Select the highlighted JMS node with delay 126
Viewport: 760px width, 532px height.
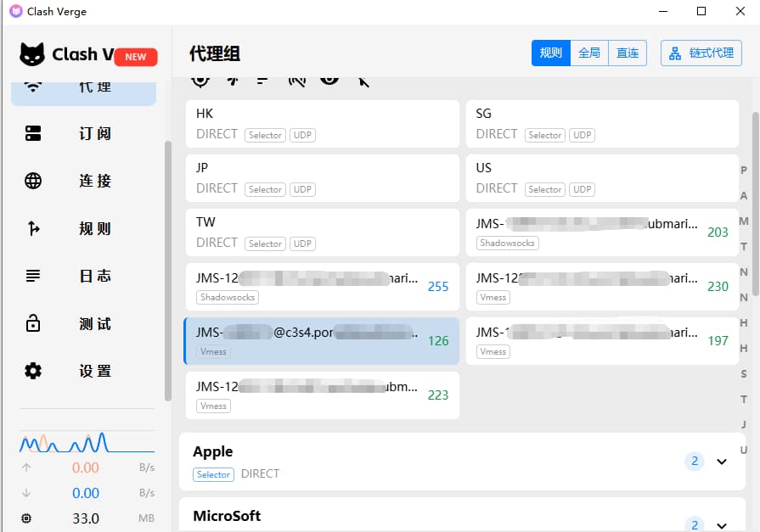[321, 340]
